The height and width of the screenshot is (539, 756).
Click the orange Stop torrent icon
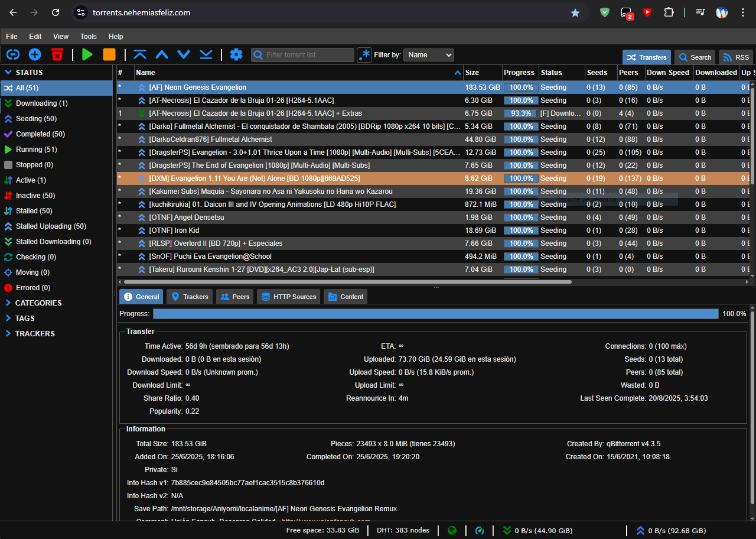pos(109,54)
